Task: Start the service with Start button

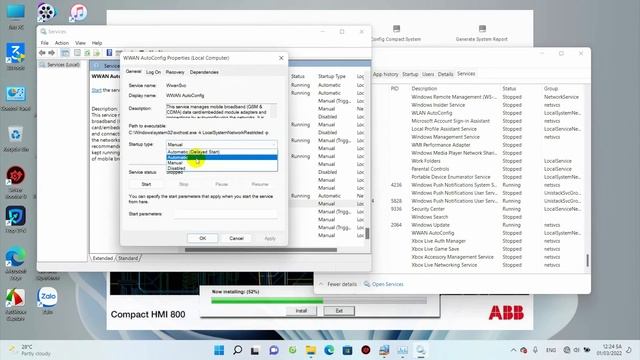Action: click(x=146, y=184)
